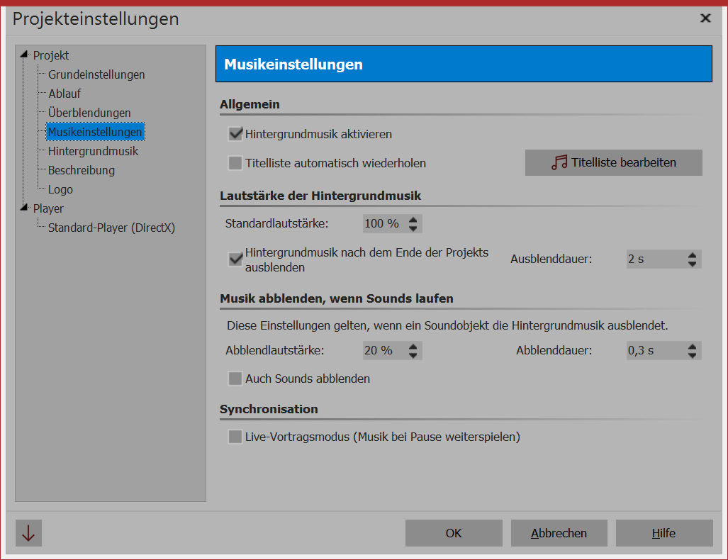The image size is (728, 560).
Task: Decrease Ausblenddauer with down arrow
Action: pos(693,264)
